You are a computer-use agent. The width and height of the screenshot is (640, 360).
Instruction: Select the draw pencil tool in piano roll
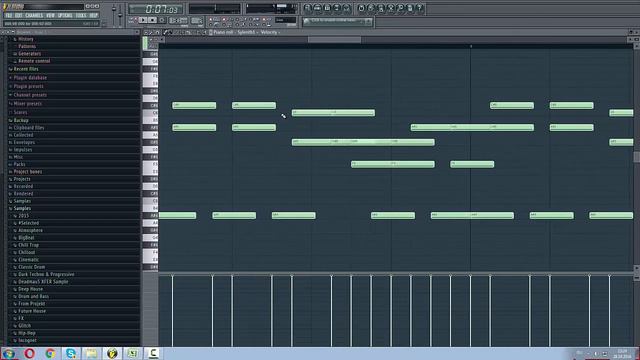(x=164, y=33)
